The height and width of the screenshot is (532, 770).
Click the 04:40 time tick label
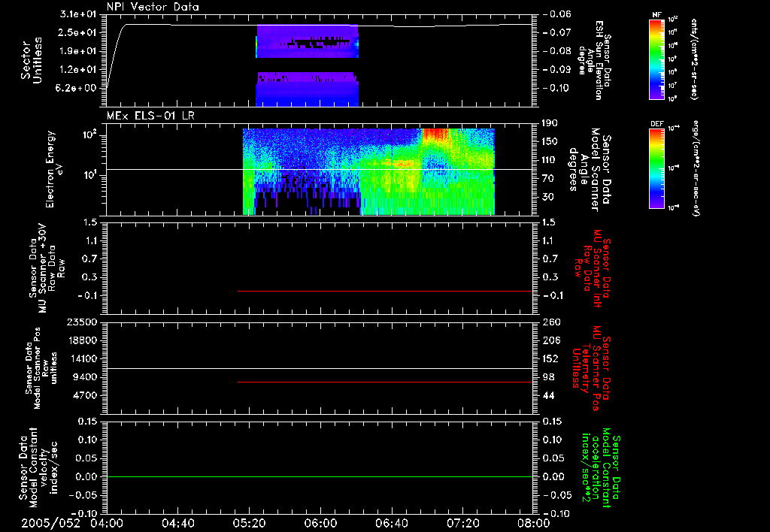tap(178, 523)
